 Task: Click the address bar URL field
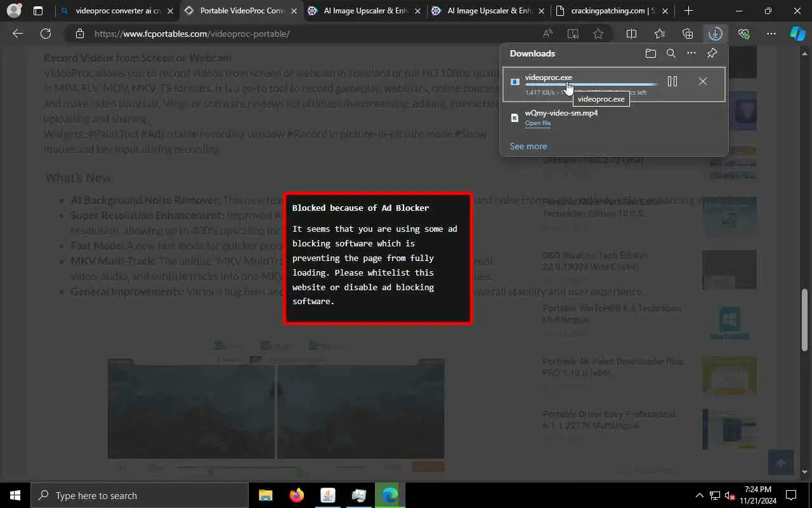click(304, 34)
